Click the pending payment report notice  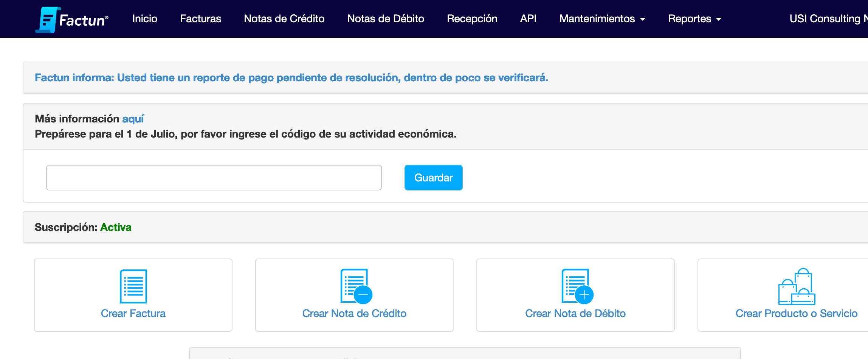291,77
